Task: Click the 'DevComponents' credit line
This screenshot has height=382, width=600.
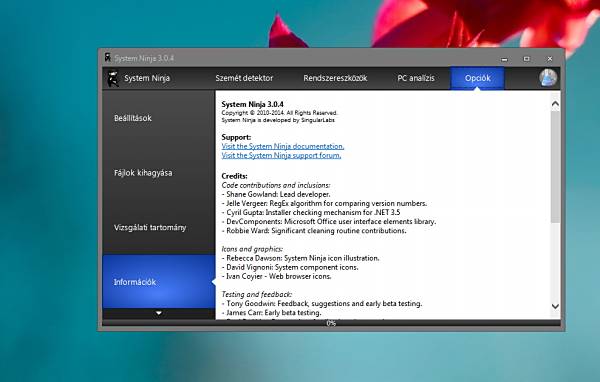Action: point(329,222)
